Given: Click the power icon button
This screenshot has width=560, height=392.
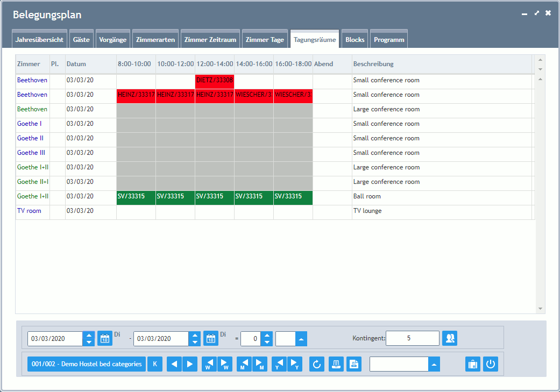Looking at the screenshot, I should 491,364.
